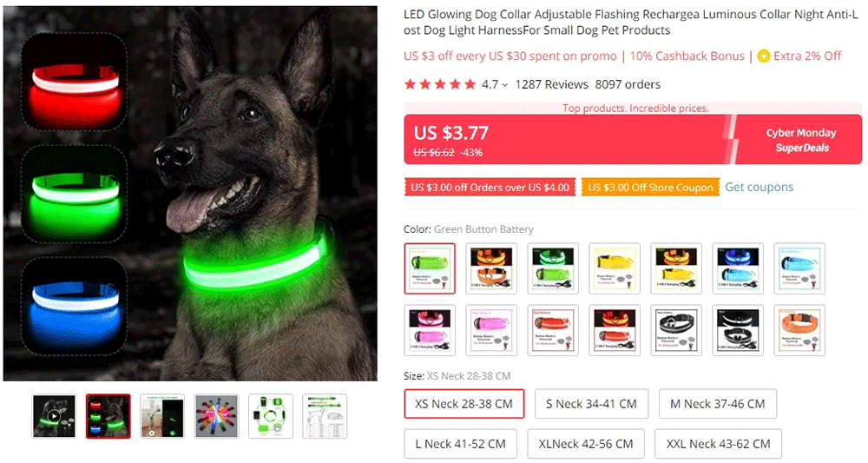Choose the Green Button Battery color swatch

click(430, 268)
